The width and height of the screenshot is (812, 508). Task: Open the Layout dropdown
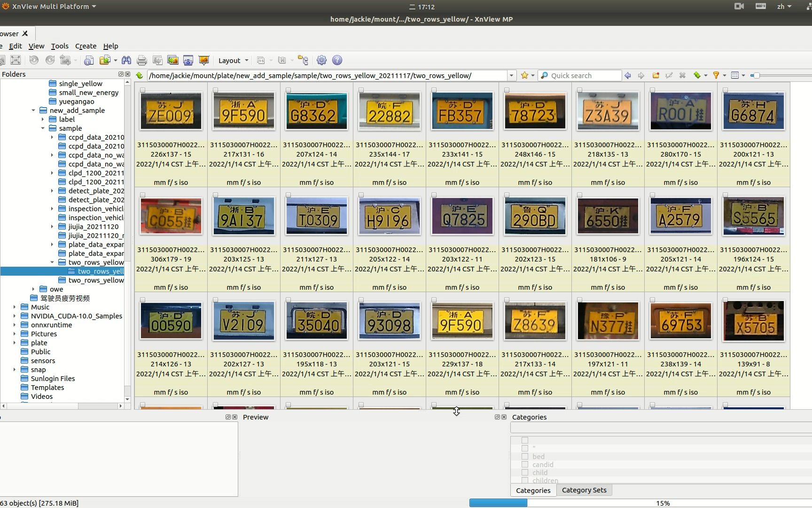(x=233, y=60)
